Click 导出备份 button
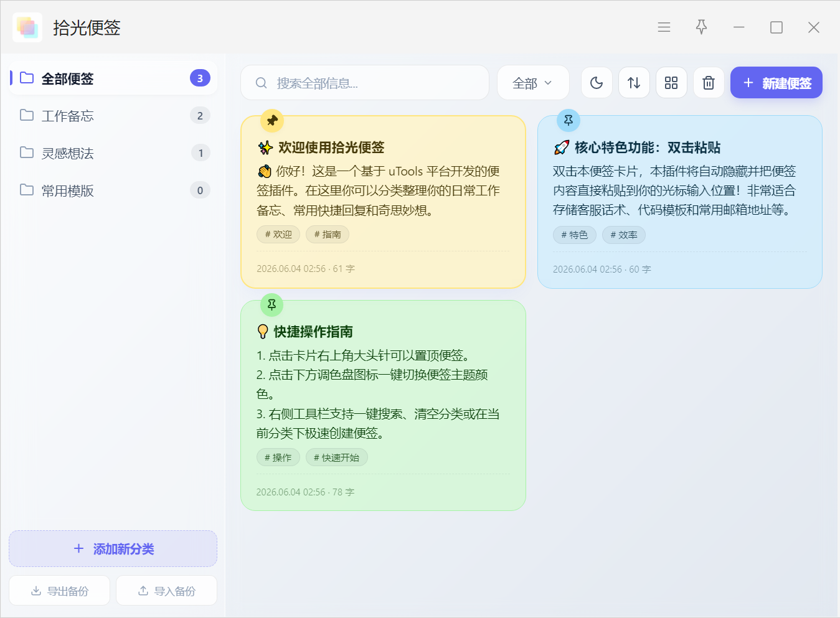Image resolution: width=840 pixels, height=618 pixels. coord(60,591)
